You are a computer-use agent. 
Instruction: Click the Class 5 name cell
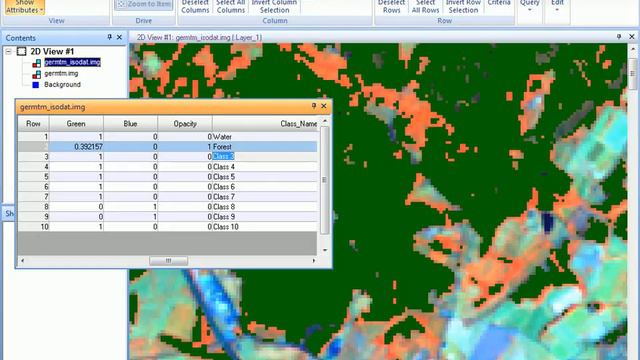(265, 177)
